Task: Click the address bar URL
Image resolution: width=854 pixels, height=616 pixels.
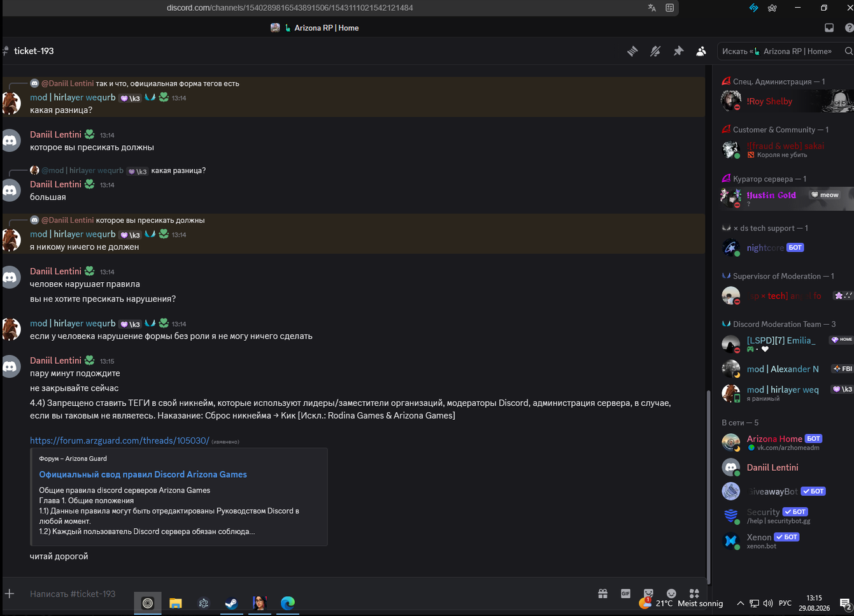Action: coord(290,8)
